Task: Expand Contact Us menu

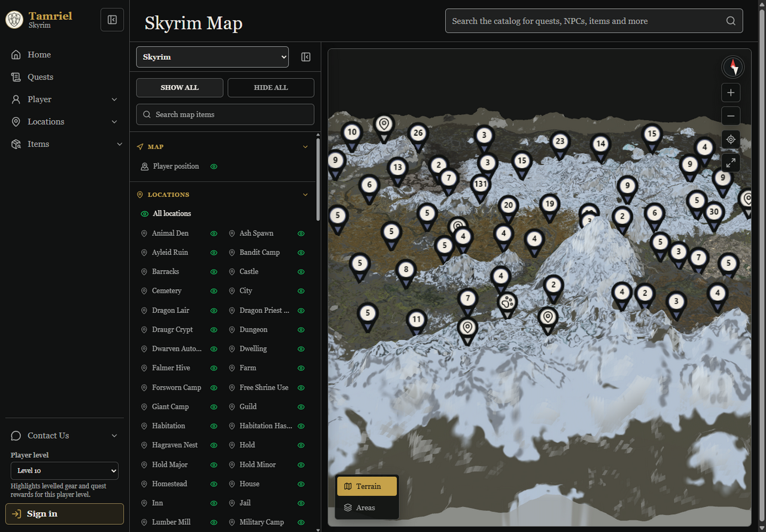Action: 65,436
